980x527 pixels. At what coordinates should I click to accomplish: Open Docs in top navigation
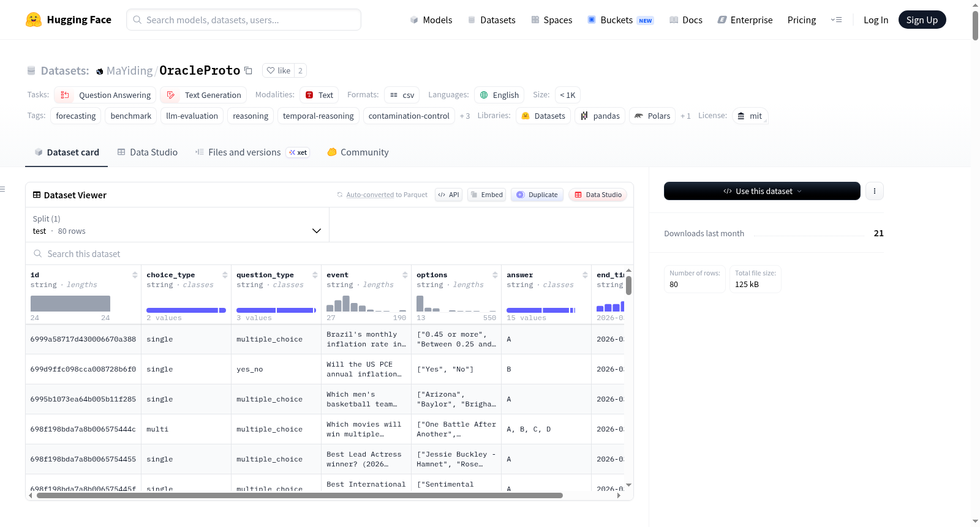686,20
